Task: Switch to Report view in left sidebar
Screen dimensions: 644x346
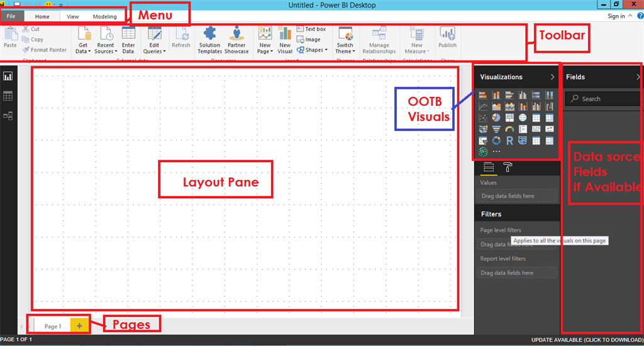Action: [8, 76]
